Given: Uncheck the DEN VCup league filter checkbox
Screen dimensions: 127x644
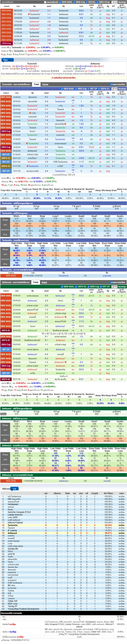Looking at the screenshot, I should [98, 2].
